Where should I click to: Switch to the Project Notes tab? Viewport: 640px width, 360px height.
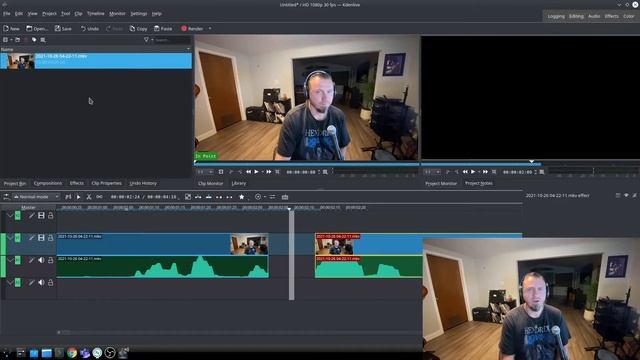[x=478, y=184]
